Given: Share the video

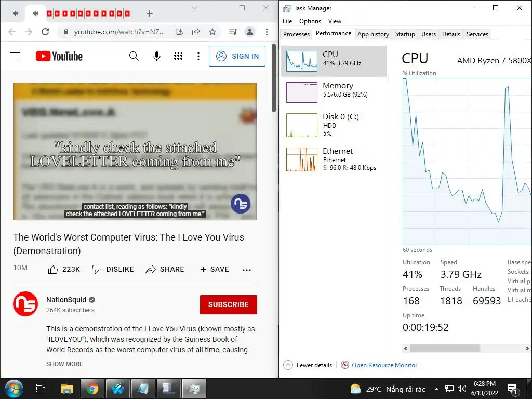Looking at the screenshot, I should point(165,270).
